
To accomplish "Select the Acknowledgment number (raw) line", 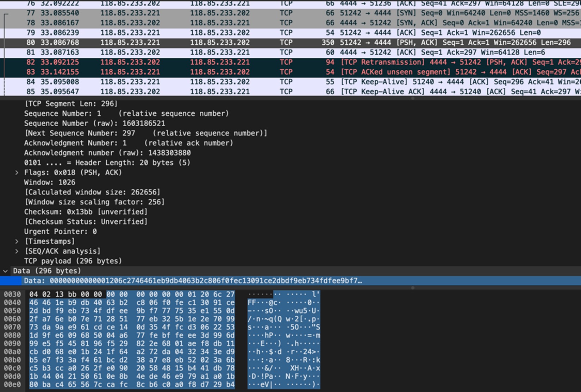I will pyautogui.click(x=107, y=153).
